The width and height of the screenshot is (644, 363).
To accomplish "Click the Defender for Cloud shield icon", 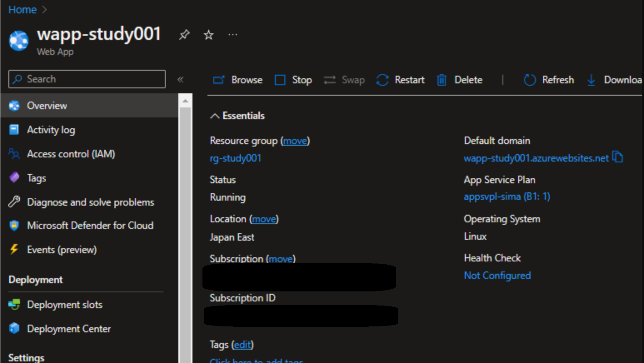I will click(14, 225).
